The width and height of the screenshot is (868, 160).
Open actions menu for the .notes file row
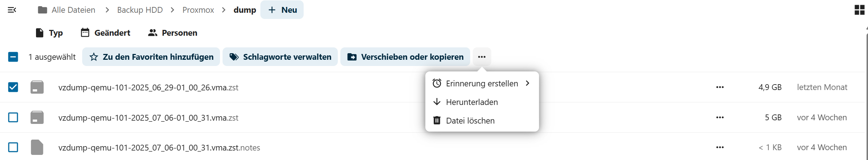(720, 148)
